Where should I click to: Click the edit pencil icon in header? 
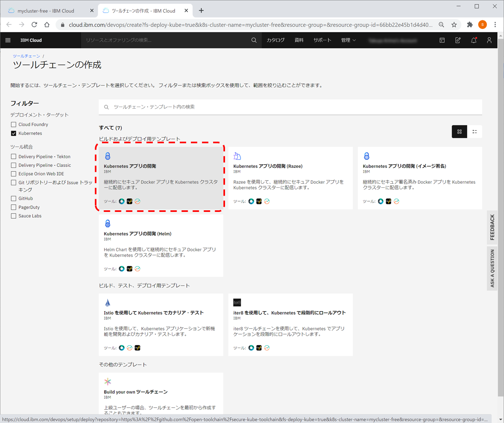pyautogui.click(x=458, y=40)
